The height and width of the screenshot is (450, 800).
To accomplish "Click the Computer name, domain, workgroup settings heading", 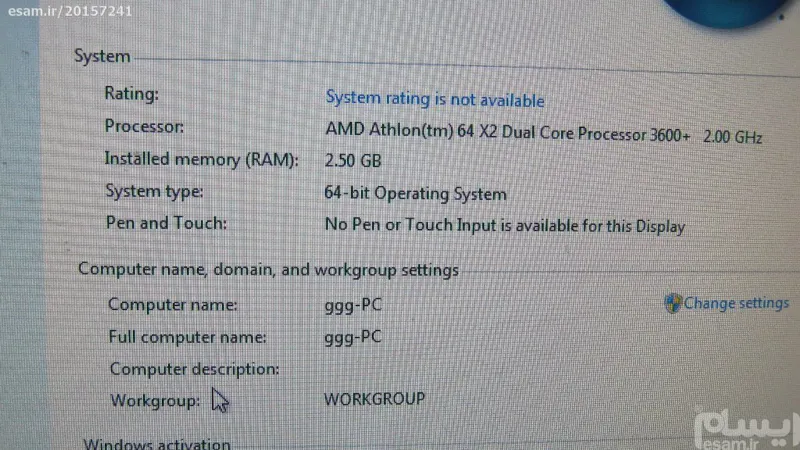I will 268,269.
